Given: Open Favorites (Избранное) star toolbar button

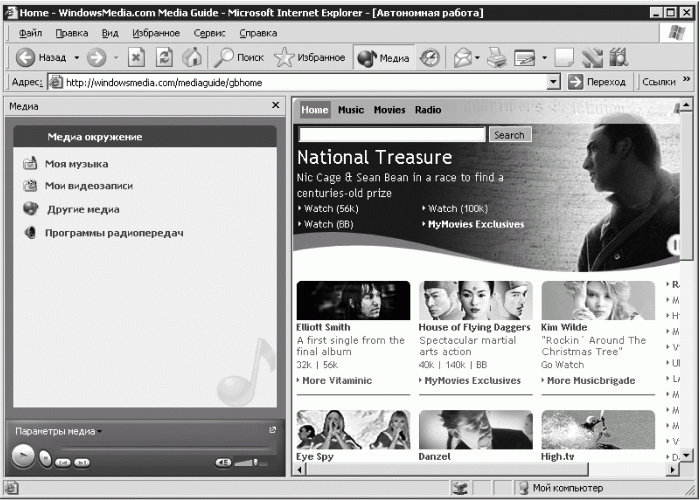Looking at the screenshot, I should [x=309, y=58].
